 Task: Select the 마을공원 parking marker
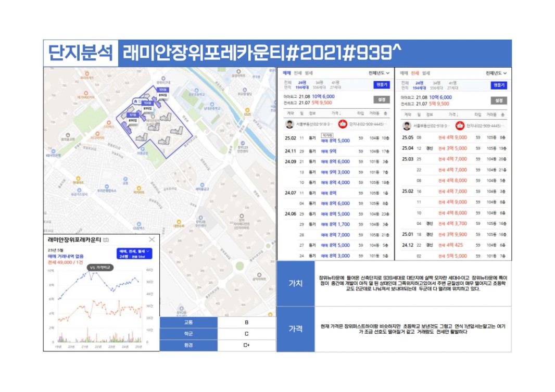click(143, 149)
